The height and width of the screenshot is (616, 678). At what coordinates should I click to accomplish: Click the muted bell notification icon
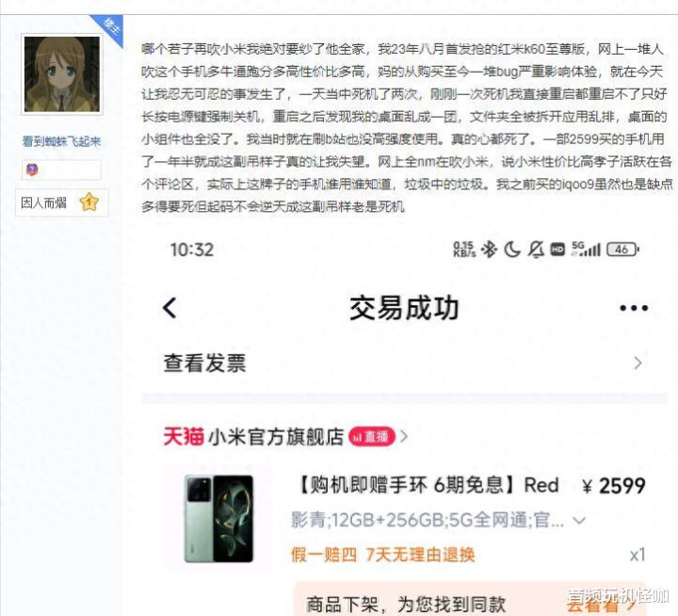pos(536,250)
